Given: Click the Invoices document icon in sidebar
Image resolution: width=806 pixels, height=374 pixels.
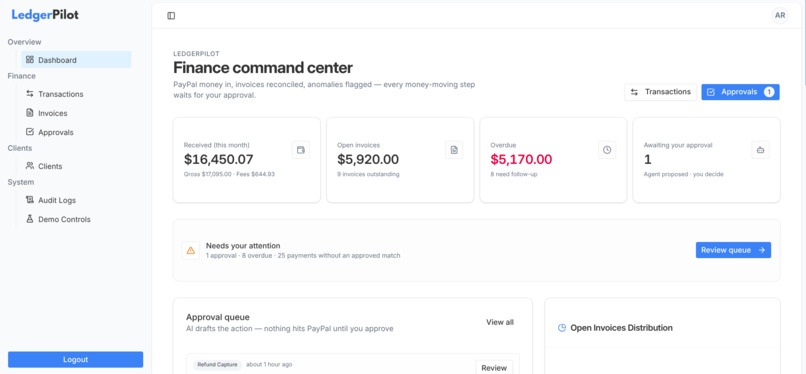Looking at the screenshot, I should (x=30, y=113).
